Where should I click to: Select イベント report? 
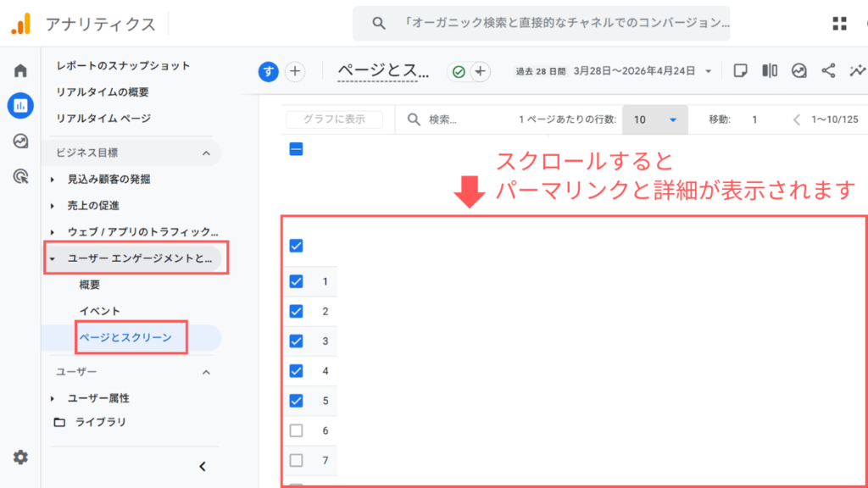(x=100, y=311)
